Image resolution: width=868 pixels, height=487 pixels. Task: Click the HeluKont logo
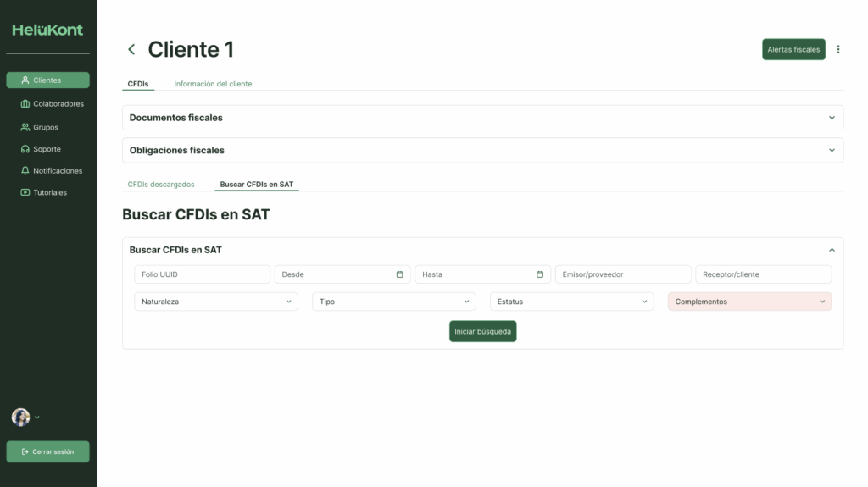[x=47, y=30]
